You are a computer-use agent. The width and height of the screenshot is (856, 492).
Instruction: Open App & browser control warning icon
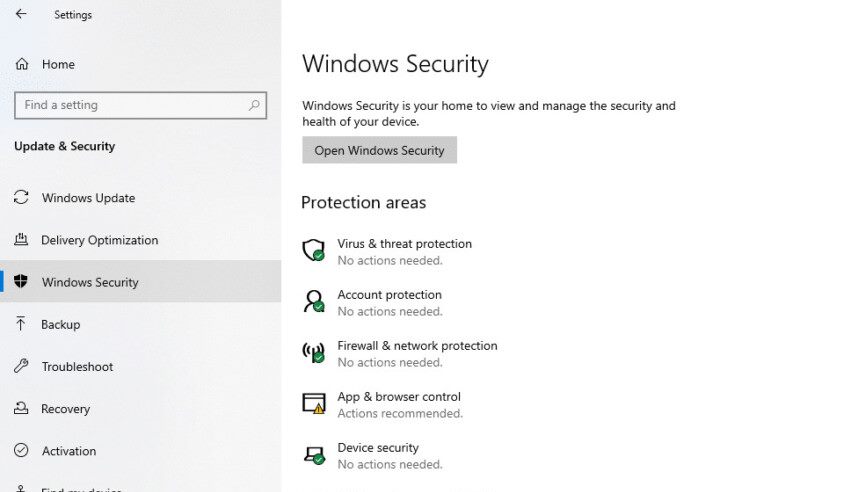point(314,404)
